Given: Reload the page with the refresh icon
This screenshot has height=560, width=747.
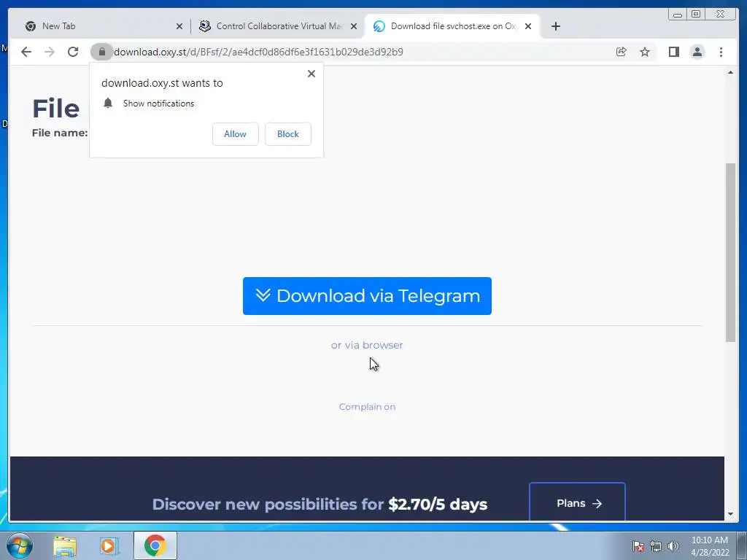Looking at the screenshot, I should pos(73,52).
